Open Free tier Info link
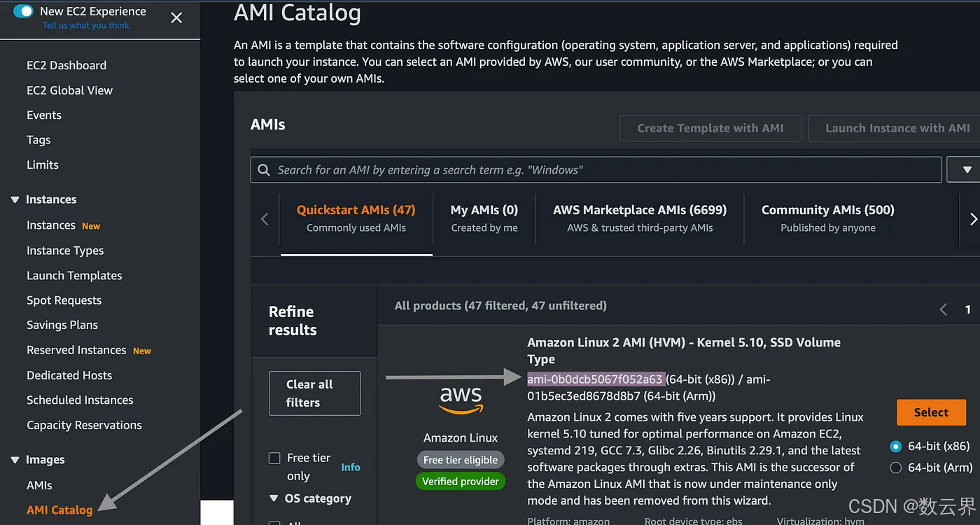 [351, 467]
